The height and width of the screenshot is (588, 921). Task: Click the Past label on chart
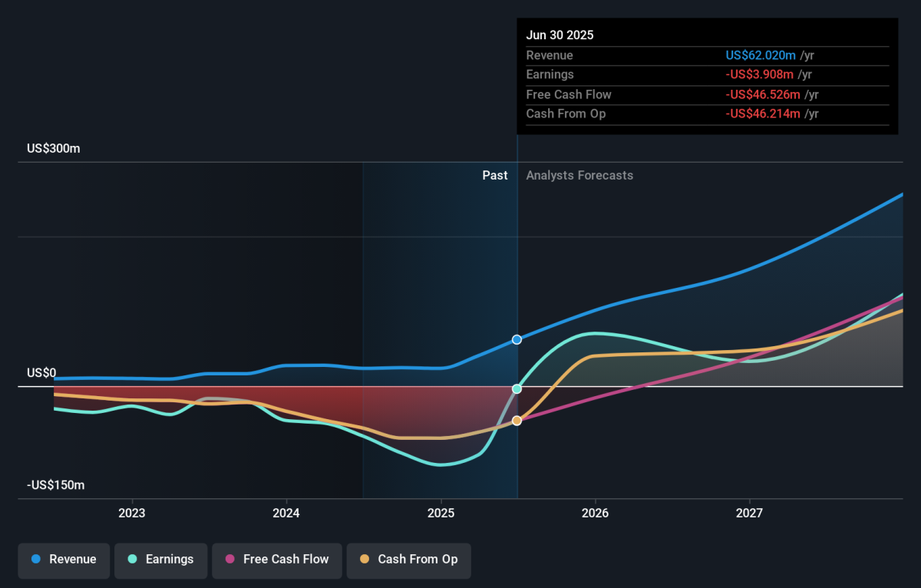494,176
